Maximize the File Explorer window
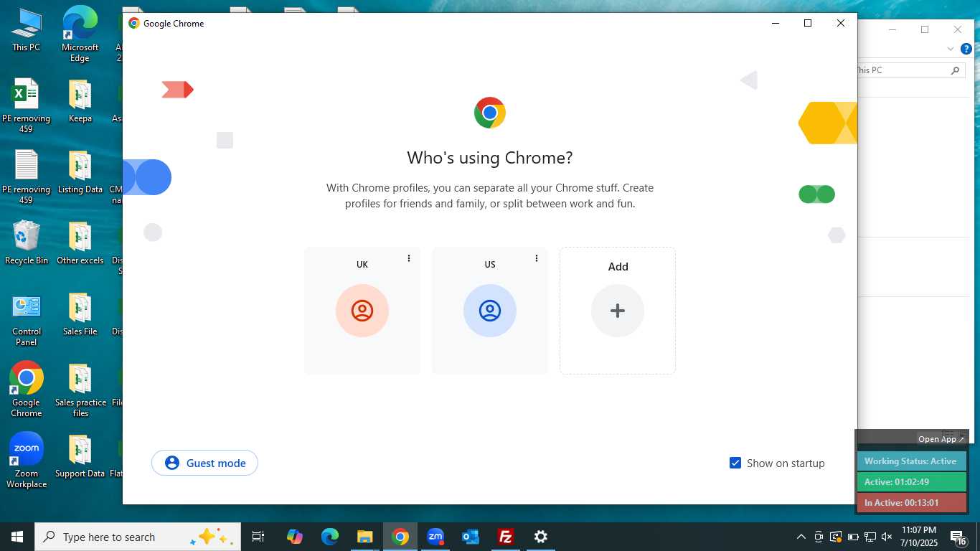Viewport: 980px width, 551px height. (925, 29)
